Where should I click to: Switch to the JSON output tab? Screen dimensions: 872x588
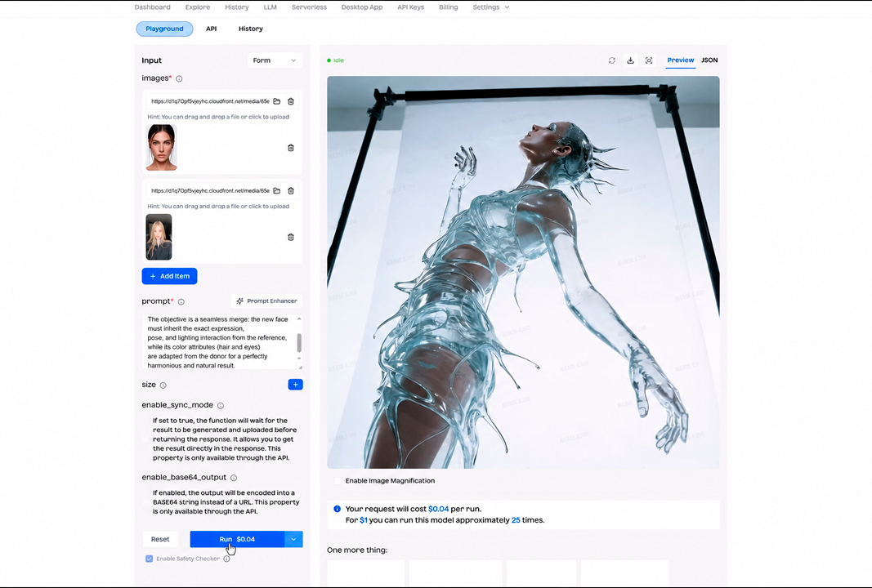(x=709, y=60)
